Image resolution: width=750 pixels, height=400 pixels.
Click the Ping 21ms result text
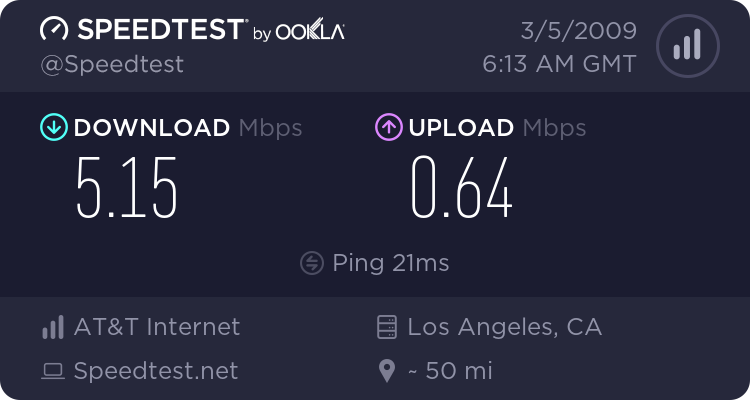[x=390, y=263]
